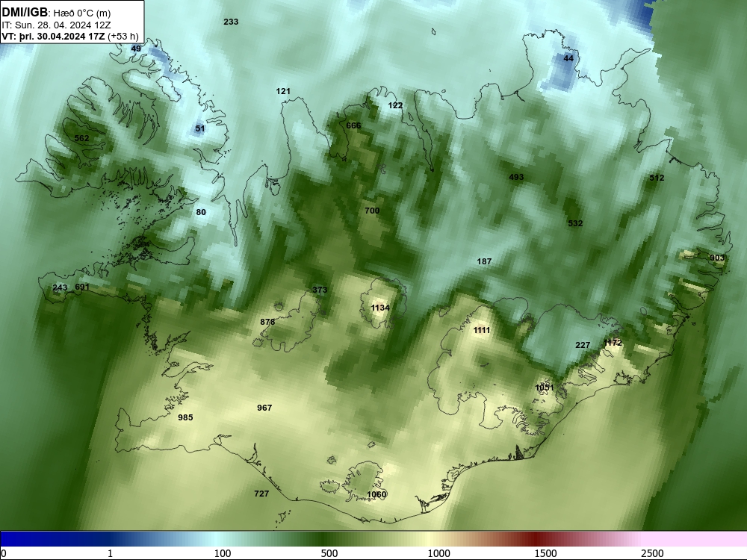
Task: Click the 532 map value
Action: 575,223
